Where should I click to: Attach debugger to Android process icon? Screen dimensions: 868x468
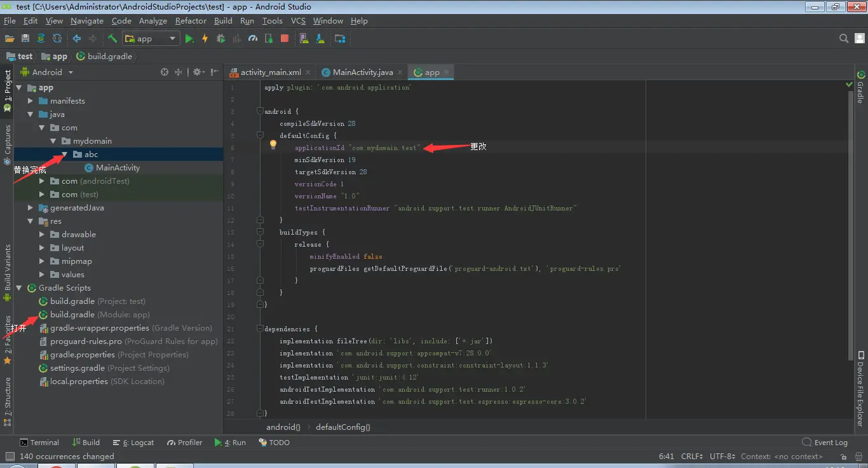269,39
